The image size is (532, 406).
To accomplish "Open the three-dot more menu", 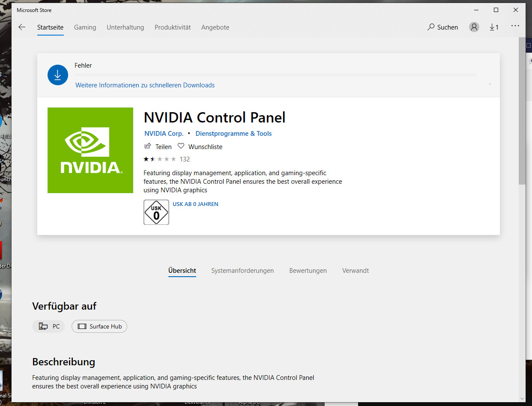I will tap(515, 26).
